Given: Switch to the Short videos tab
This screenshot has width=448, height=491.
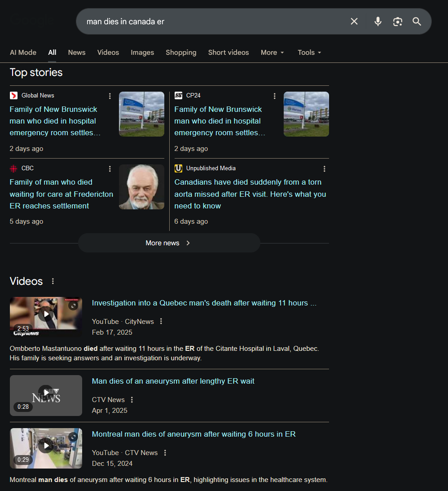Looking at the screenshot, I should [x=228, y=52].
